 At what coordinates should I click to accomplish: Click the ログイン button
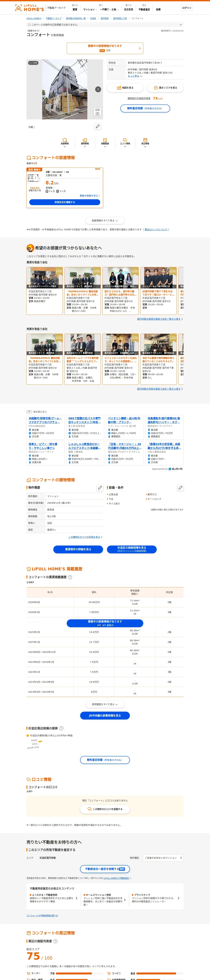pos(187,8)
